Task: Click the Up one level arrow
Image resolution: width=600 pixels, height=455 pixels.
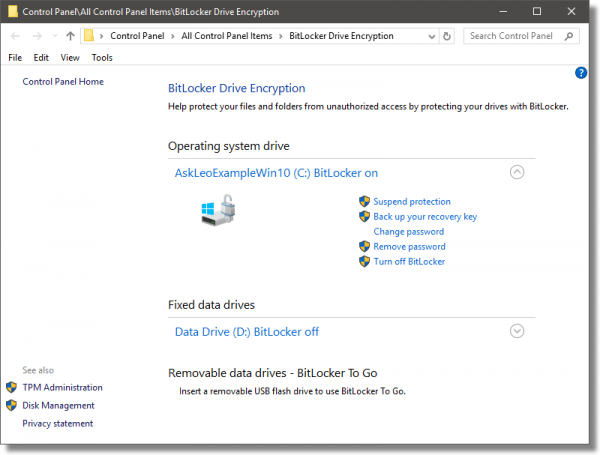Action: pos(70,36)
